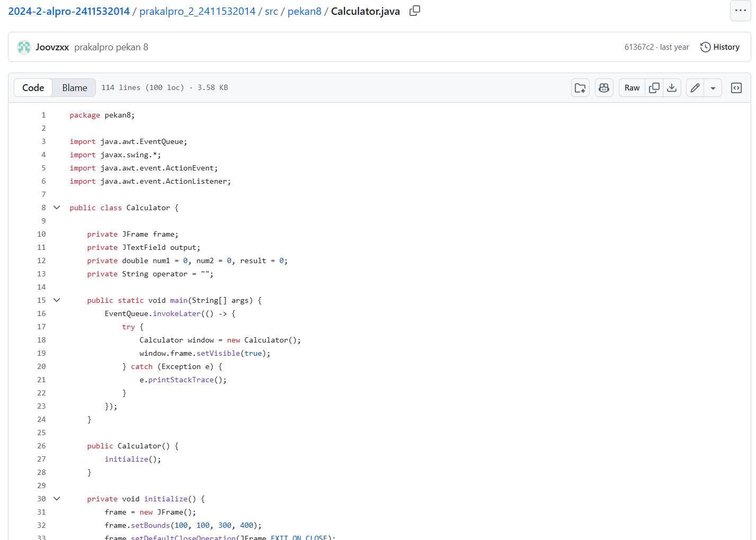Copy the file path with the copy icon
Image resolution: width=756 pixels, height=540 pixels.
coord(415,11)
